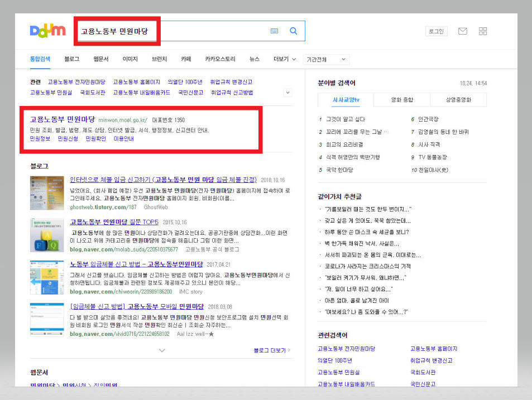Viewport: 532px width, 400px height.
Task: Open the 카카오스토리 tab
Action: [x=220, y=59]
